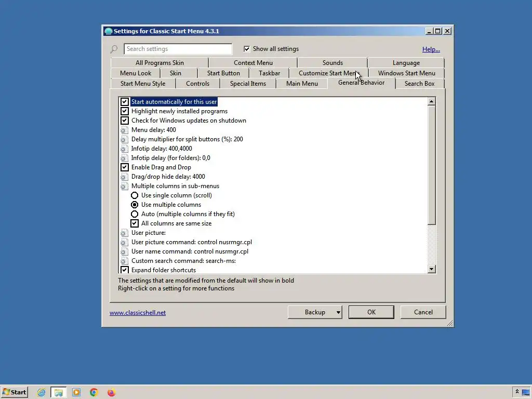The height and width of the screenshot is (399, 532).
Task: Open the Language tab
Action: tap(406, 63)
